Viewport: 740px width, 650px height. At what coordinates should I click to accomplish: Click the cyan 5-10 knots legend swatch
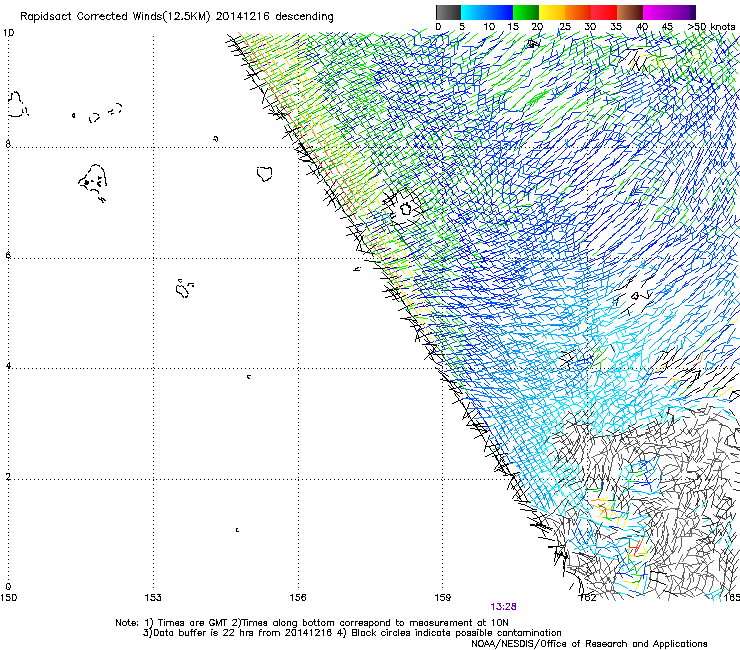pyautogui.click(x=474, y=12)
